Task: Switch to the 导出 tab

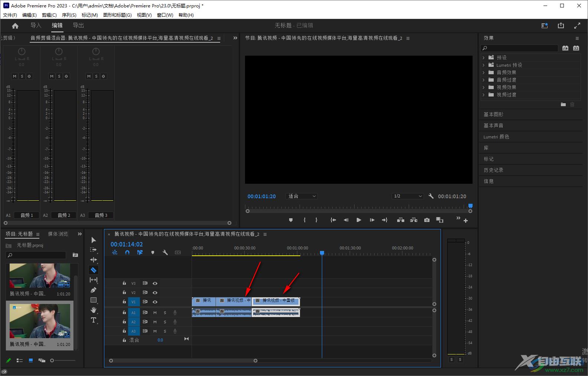Action: click(x=78, y=25)
